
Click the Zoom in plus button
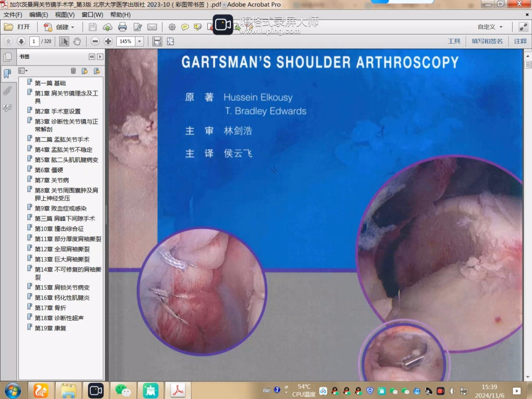pyautogui.click(x=108, y=41)
